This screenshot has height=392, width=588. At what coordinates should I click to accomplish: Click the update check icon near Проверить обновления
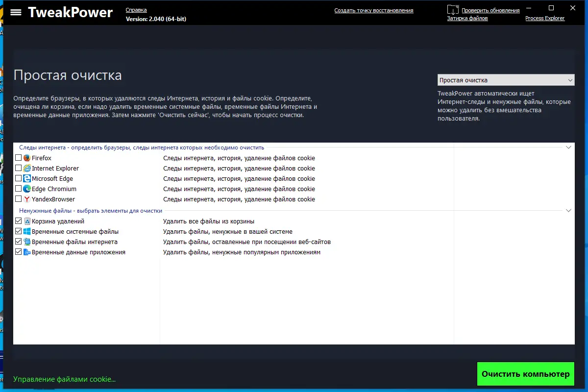[453, 9]
